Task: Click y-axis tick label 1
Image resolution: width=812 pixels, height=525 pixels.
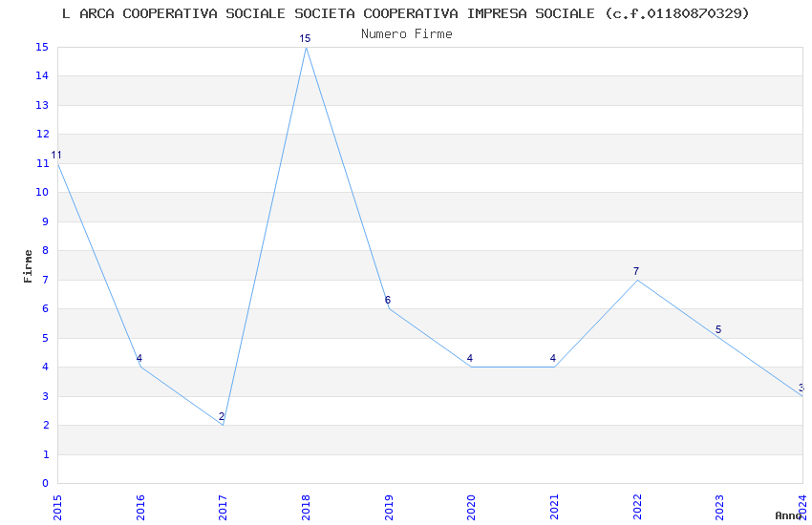Action: click(x=46, y=454)
